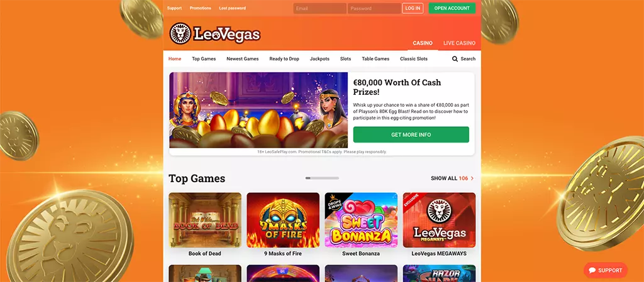Click the Open Account button
Viewport: 644px width, 282px height.
[452, 8]
